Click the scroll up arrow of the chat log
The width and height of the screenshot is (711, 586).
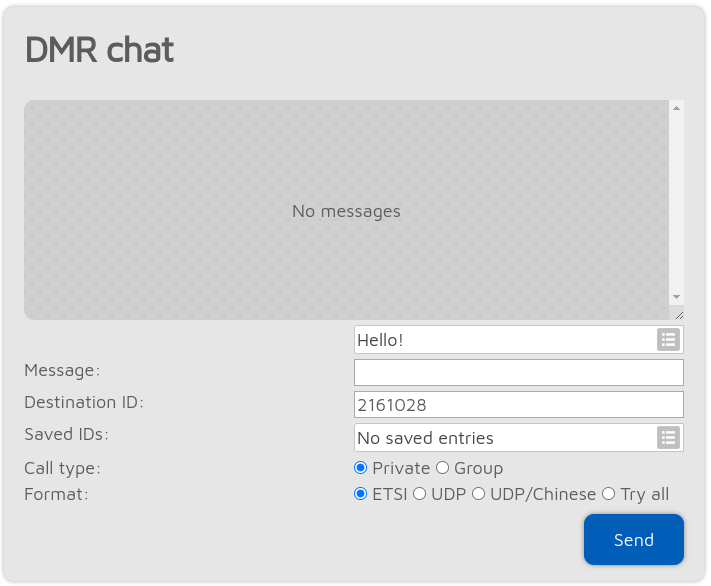[x=677, y=108]
